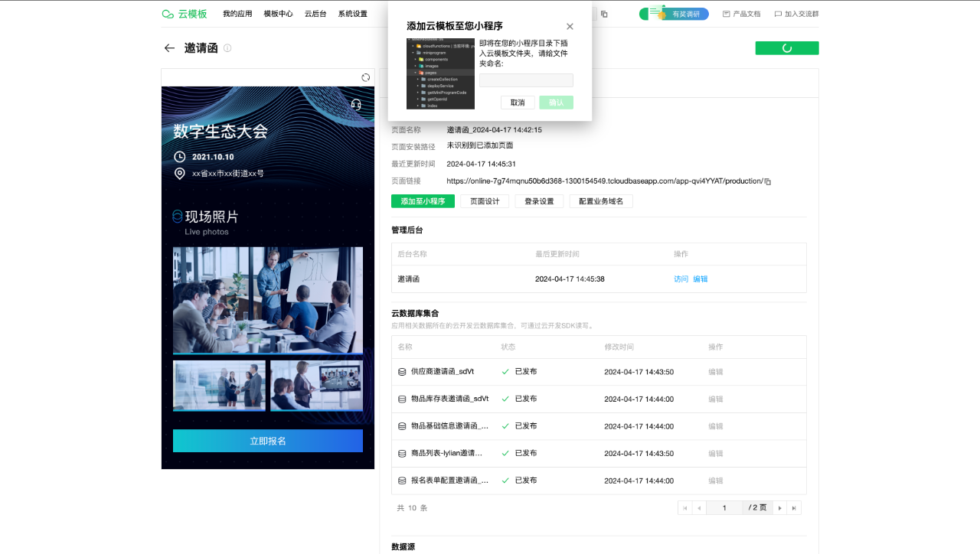Click the 有奖调研 survey banner
The image size is (980, 554).
[x=674, y=14]
